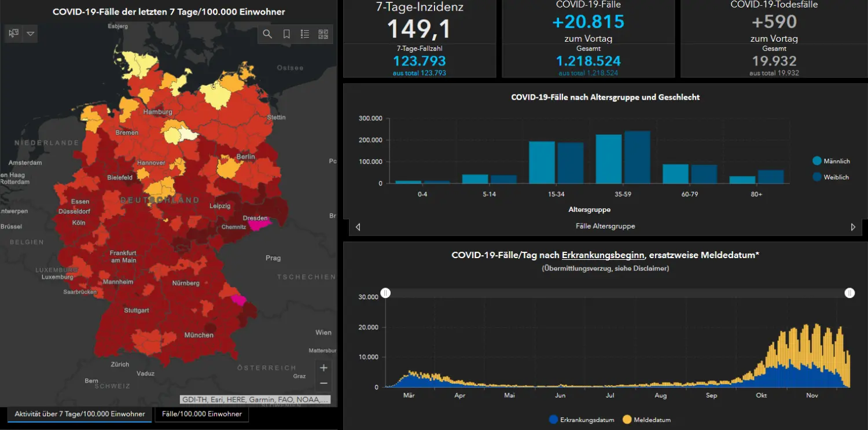The height and width of the screenshot is (430, 868).
Task: Toggle Meldedatum series in legend
Action: [646, 420]
